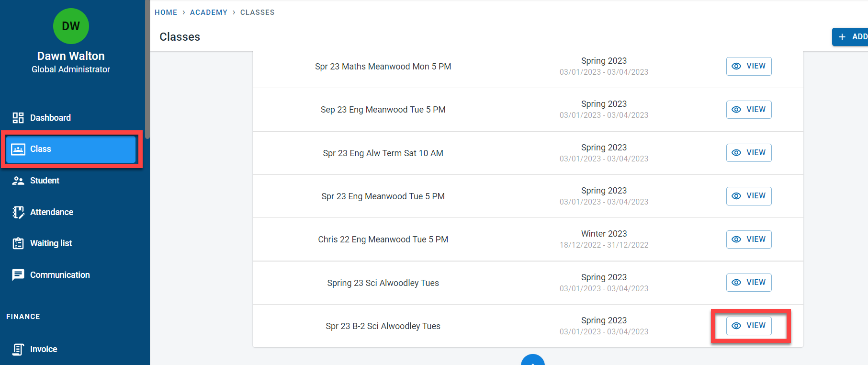The height and width of the screenshot is (365, 868).
Task: Click the Attendance icon in sidebar
Action: (18, 212)
